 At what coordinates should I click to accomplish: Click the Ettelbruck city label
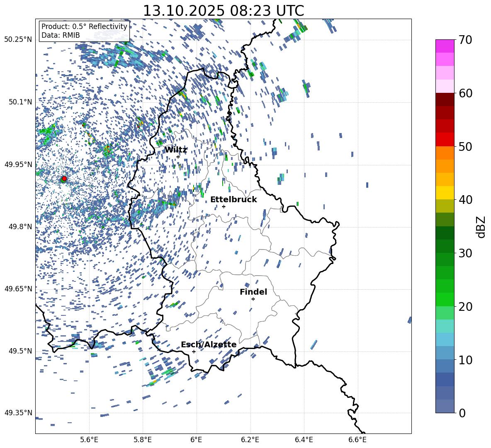[233, 200]
